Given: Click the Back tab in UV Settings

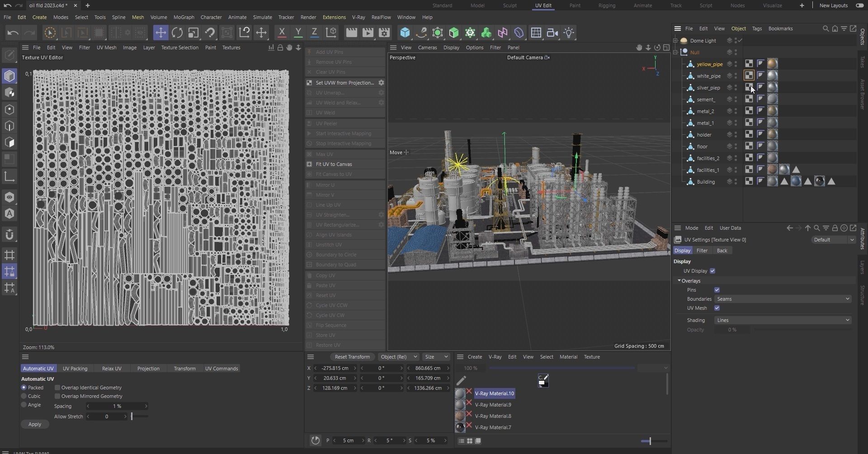Looking at the screenshot, I should 722,251.
